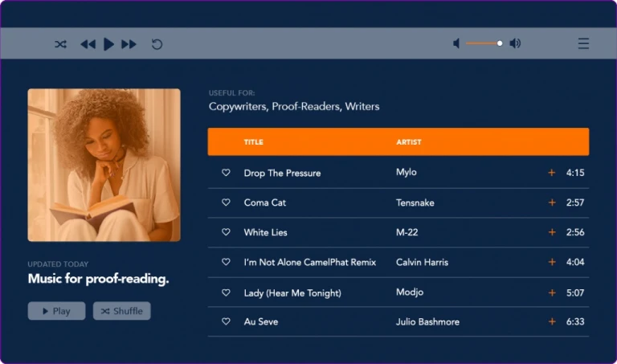Sort tracks by the TITLE column header
617x364 pixels.
click(253, 142)
